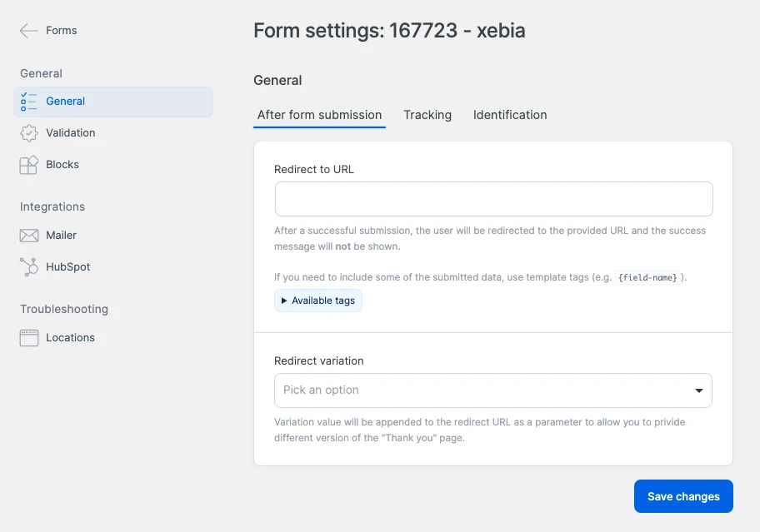
Task: Expand the Available tags section
Action: coord(317,301)
